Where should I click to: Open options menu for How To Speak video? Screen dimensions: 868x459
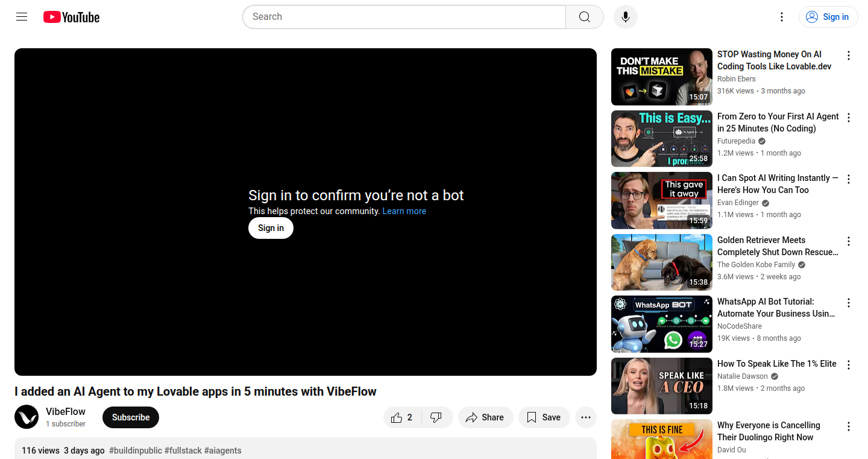coord(849,365)
